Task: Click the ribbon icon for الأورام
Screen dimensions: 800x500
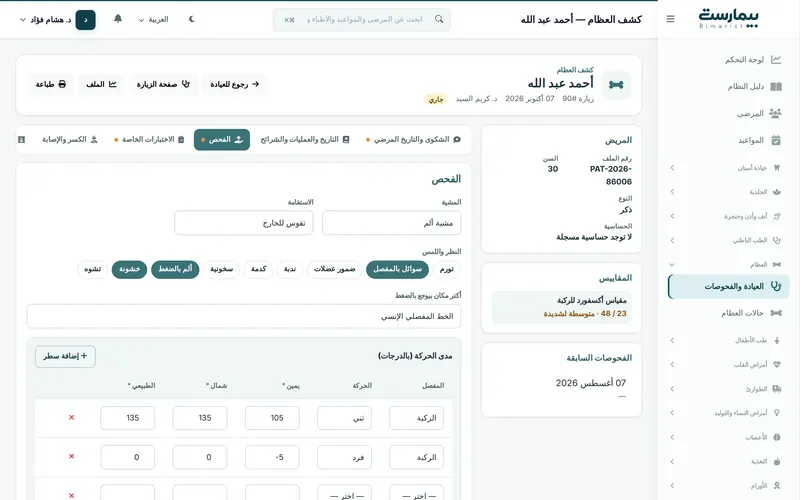Action: coord(777,486)
